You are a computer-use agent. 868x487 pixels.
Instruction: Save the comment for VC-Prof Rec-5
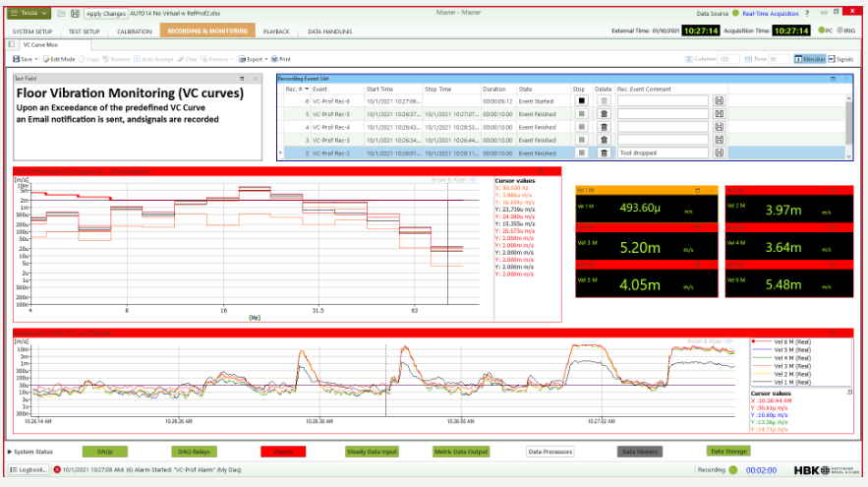point(720,114)
